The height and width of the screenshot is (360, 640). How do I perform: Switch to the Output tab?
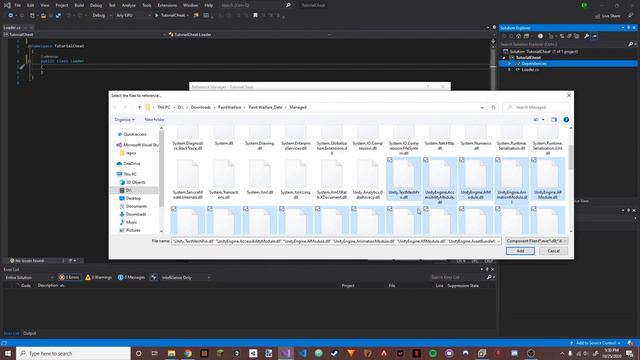click(x=29, y=333)
